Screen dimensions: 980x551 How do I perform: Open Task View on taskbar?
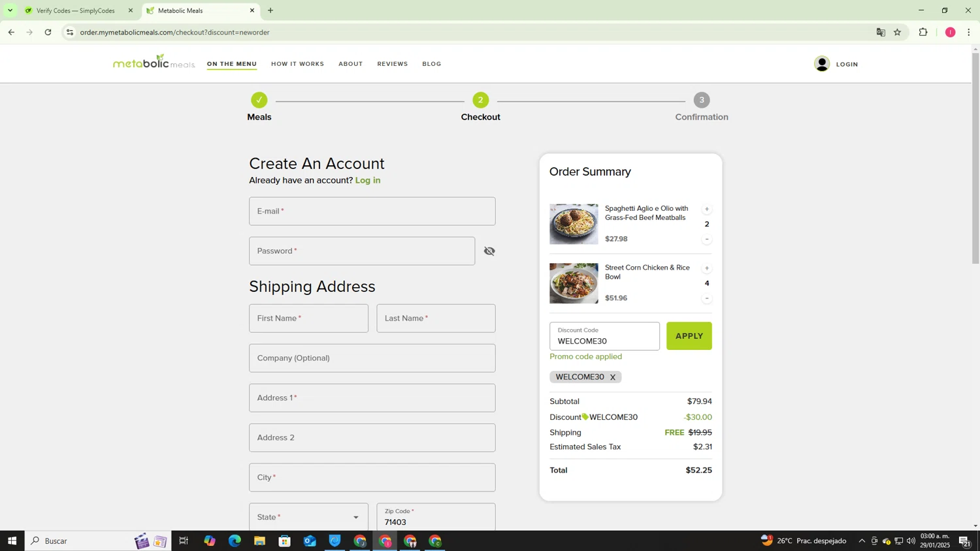click(x=184, y=541)
